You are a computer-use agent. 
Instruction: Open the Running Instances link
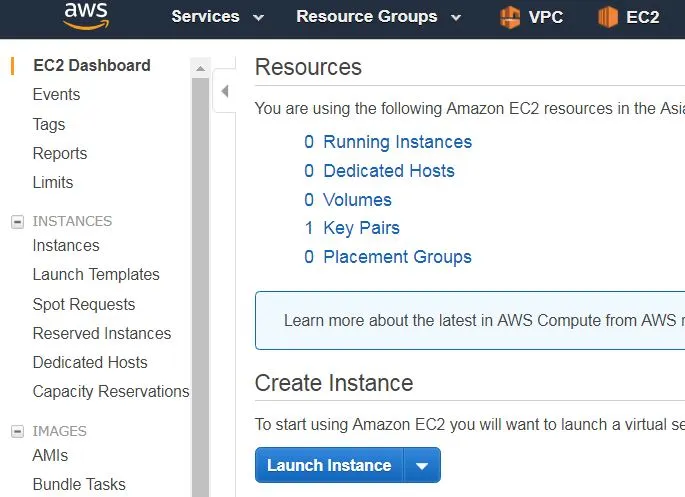click(x=398, y=142)
